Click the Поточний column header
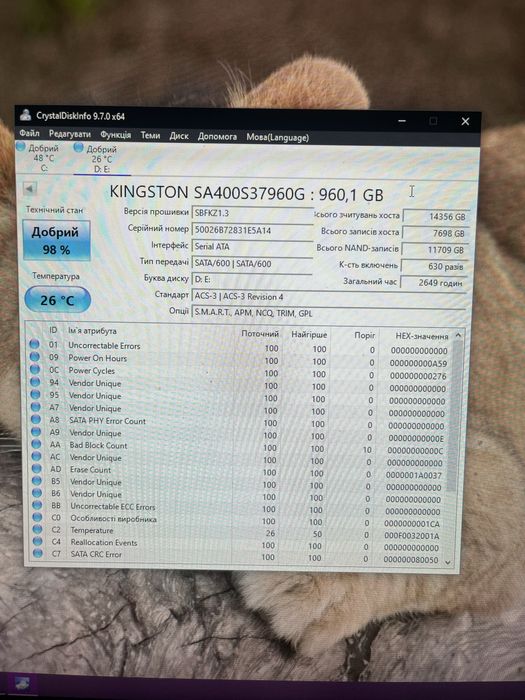Screen dimensions: 525x700 pos(260,333)
